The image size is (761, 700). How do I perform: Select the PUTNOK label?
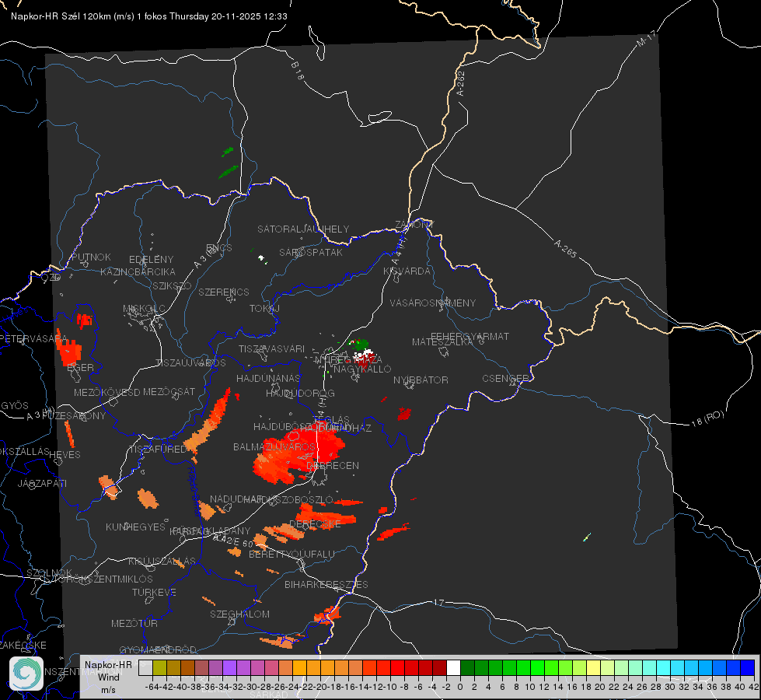tap(91, 257)
